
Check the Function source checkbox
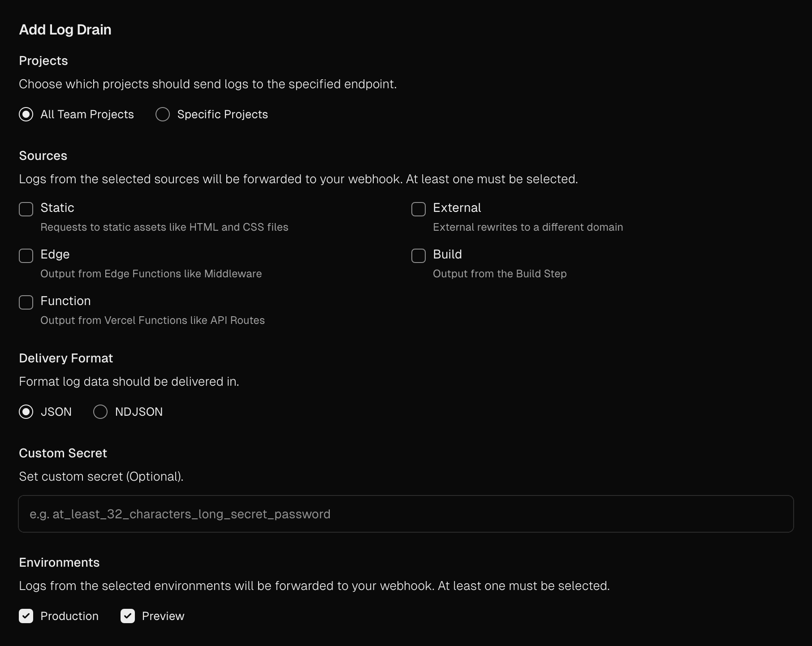coord(26,302)
